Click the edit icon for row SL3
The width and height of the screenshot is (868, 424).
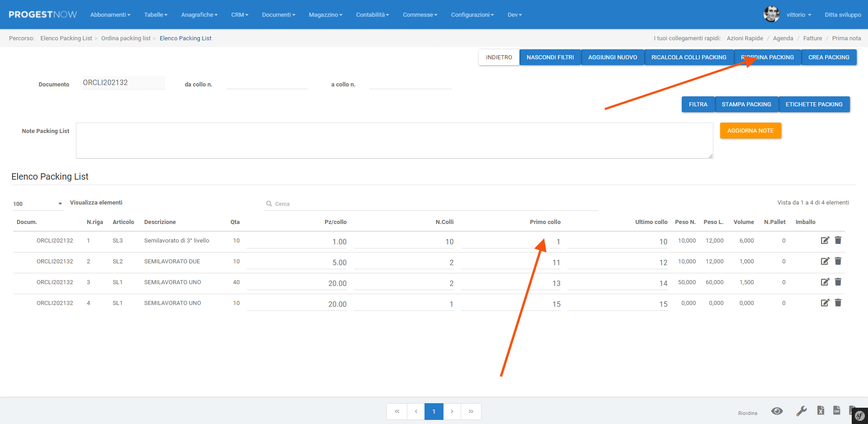tap(825, 240)
